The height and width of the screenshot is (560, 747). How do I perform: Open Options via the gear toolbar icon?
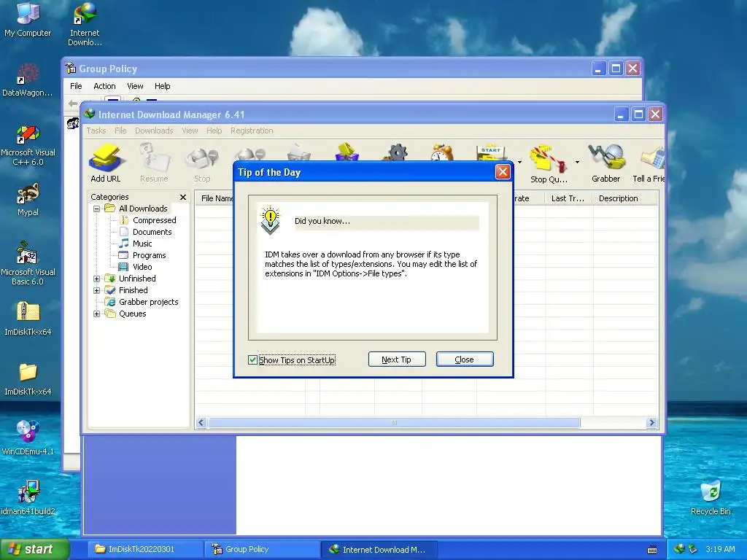click(397, 152)
